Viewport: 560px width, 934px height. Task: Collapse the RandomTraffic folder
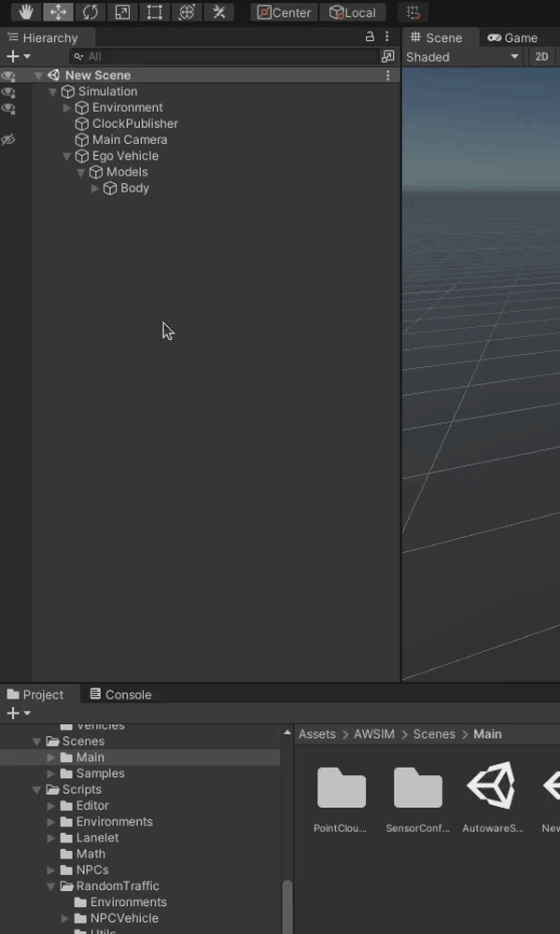(51, 885)
